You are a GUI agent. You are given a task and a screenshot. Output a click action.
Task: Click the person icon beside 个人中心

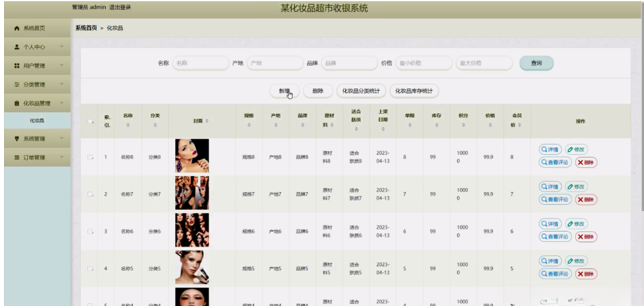click(17, 47)
